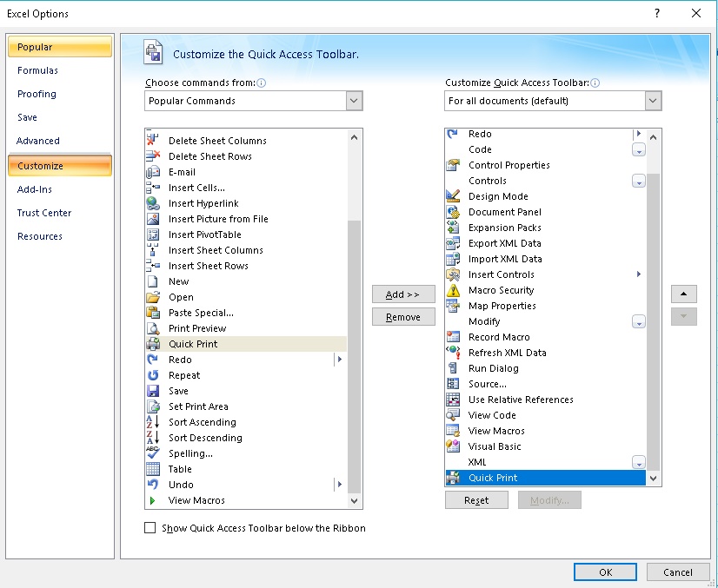Click the Table grid icon
The width and height of the screenshot is (718, 588).
coord(152,469)
